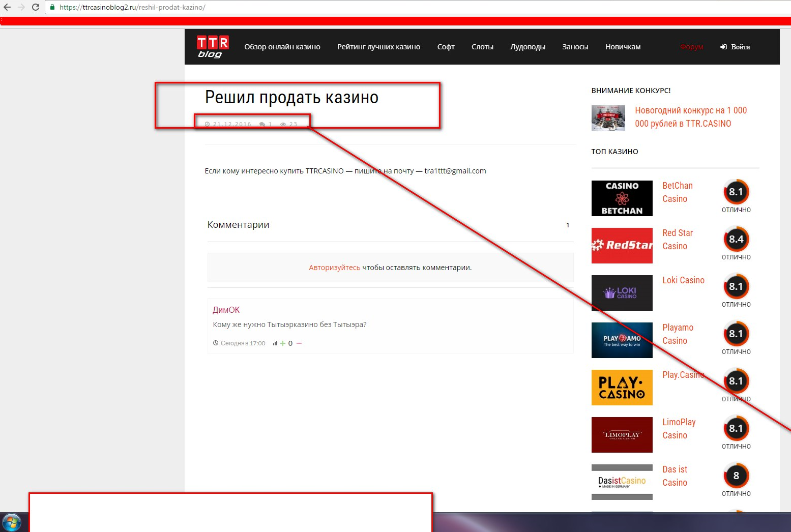Open 'Playamo Casino' link
The width and height of the screenshot is (791, 532).
pyautogui.click(x=678, y=334)
